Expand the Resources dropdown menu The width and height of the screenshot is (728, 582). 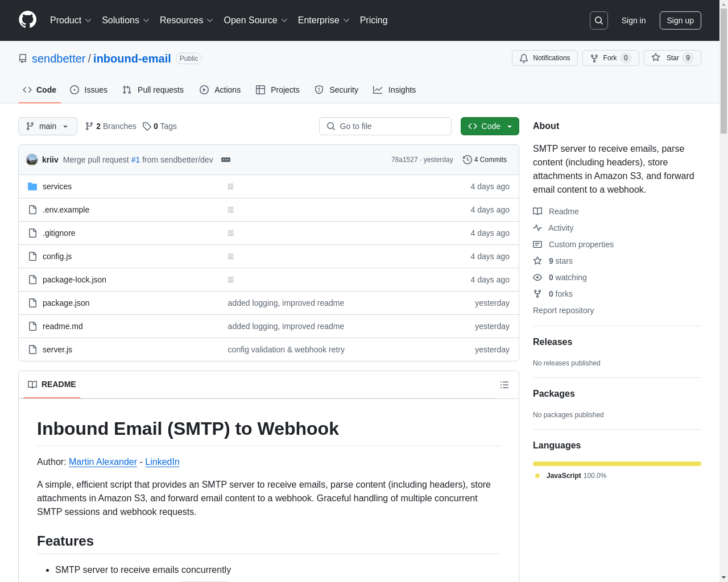[187, 20]
